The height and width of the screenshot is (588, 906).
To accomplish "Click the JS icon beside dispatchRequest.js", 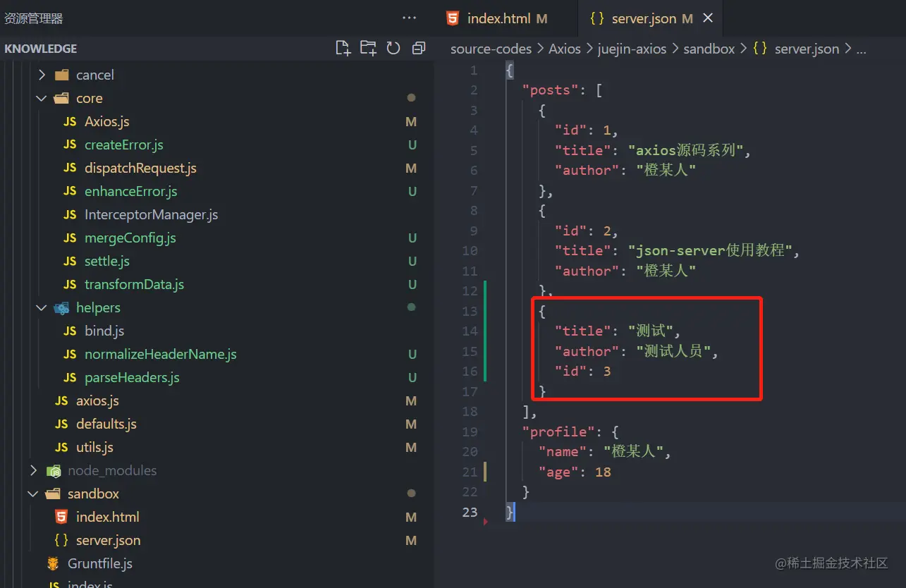I will click(70, 168).
